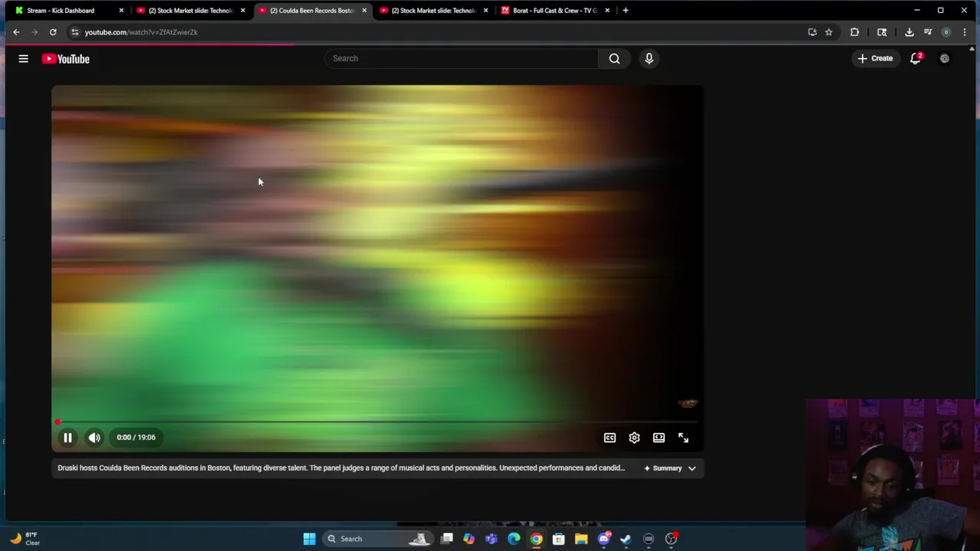Bookmark this page with star icon
This screenshot has width=980, height=551.
(828, 32)
